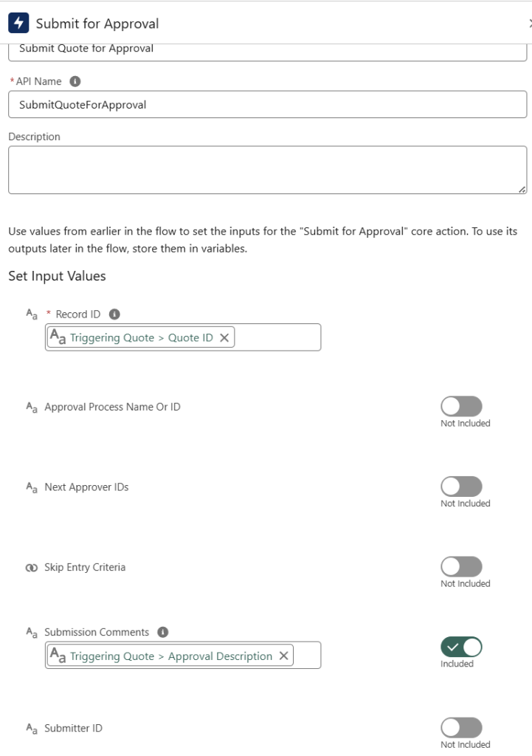Toggle Skip Entry Criteria to included
Viewport: 532px width, 756px height.
461,566
